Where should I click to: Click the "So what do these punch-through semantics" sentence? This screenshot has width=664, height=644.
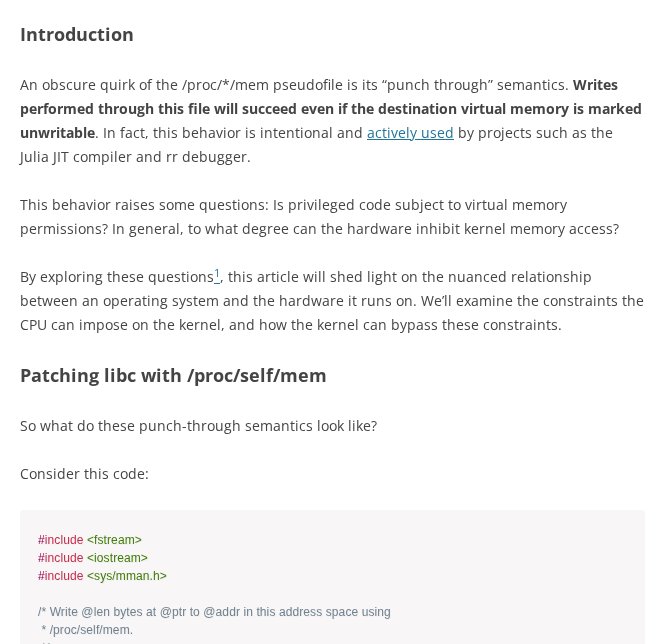(x=198, y=426)
